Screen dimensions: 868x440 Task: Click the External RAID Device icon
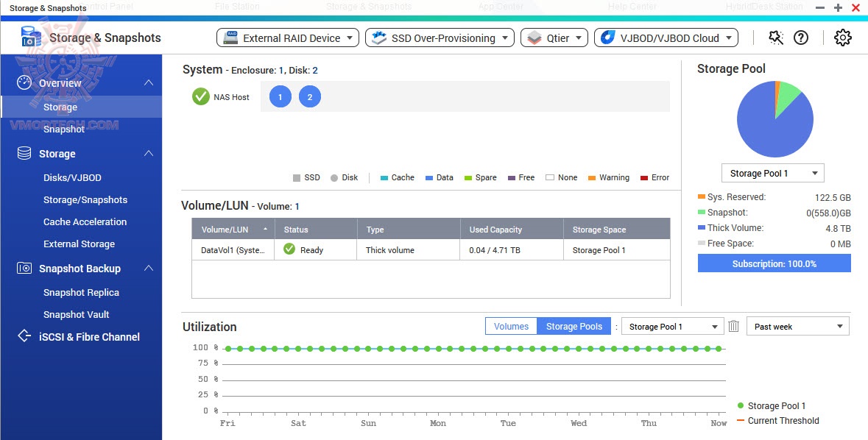point(230,38)
